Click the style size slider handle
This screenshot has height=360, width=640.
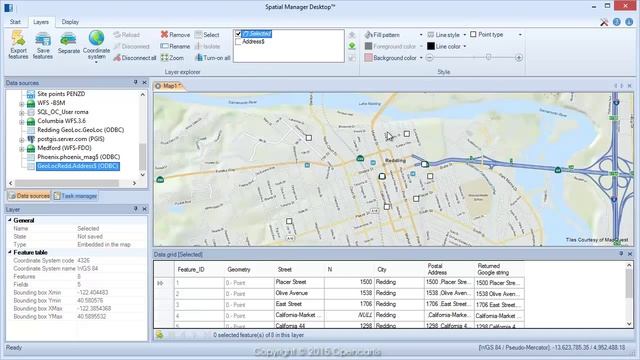[x=488, y=58]
